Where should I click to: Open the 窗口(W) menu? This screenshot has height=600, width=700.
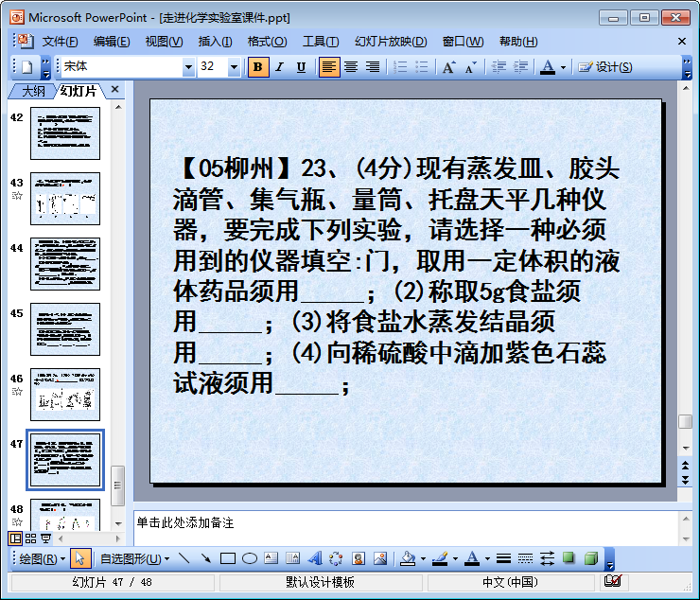tap(463, 42)
